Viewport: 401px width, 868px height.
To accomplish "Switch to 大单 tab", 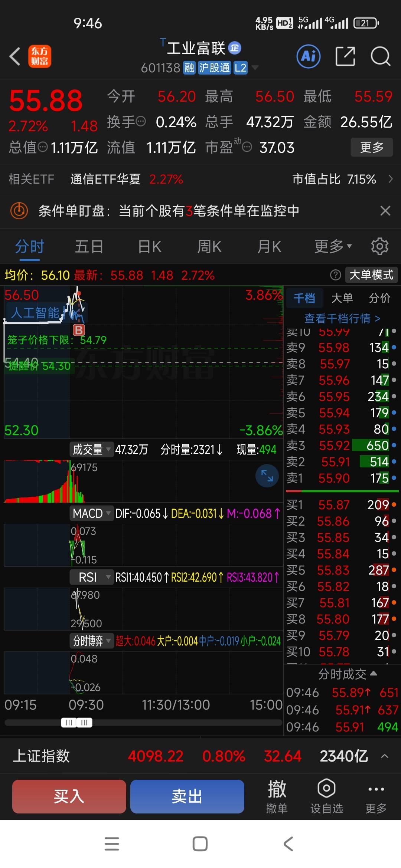I will [342, 298].
